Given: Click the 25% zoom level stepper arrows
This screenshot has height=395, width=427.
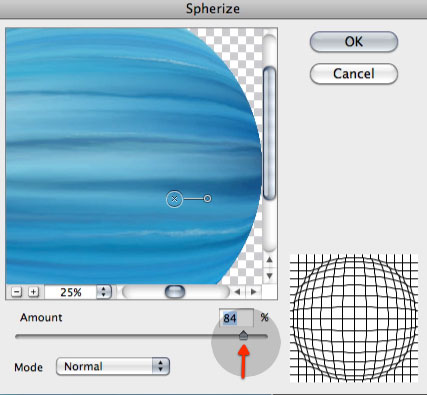Looking at the screenshot, I should pyautogui.click(x=104, y=292).
